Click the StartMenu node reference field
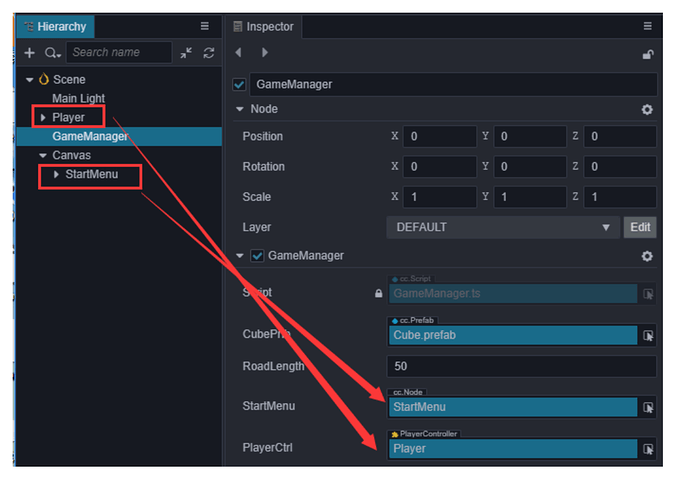Image resolution: width=690 pixels, height=490 pixels. [513, 407]
